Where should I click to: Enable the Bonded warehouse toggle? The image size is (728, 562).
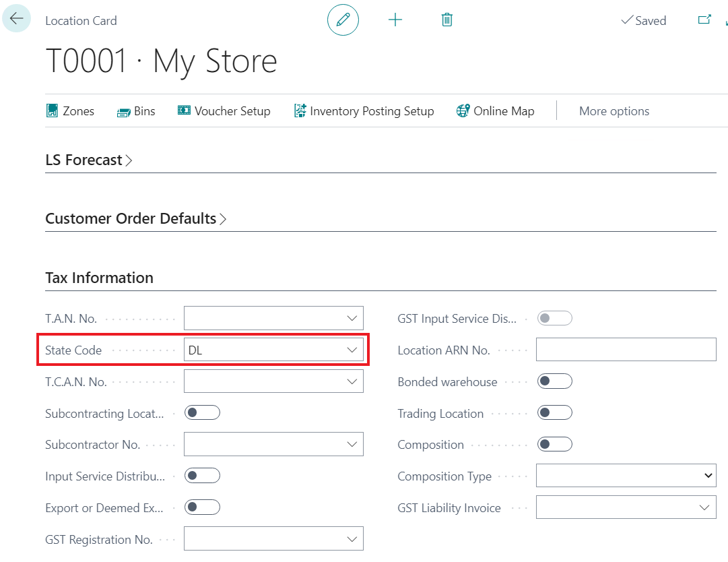click(555, 381)
